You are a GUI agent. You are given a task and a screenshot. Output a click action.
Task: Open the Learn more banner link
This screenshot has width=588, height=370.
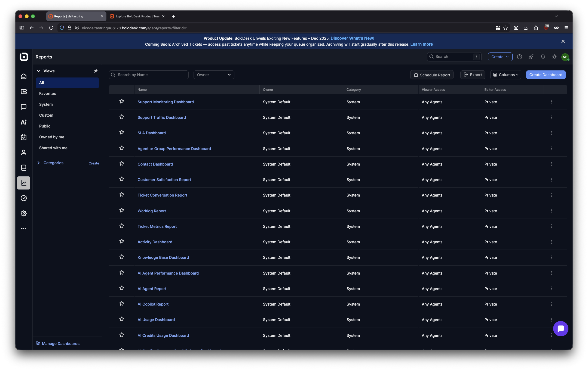(x=421, y=44)
